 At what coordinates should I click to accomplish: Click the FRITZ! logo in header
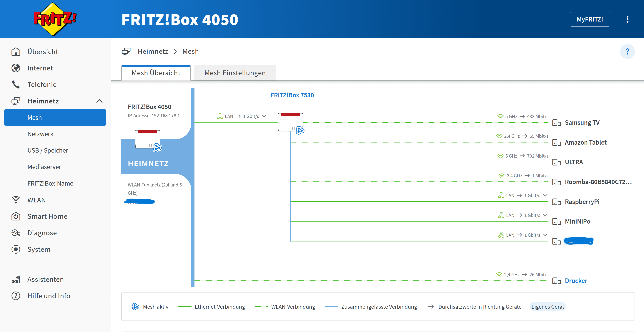click(x=55, y=19)
